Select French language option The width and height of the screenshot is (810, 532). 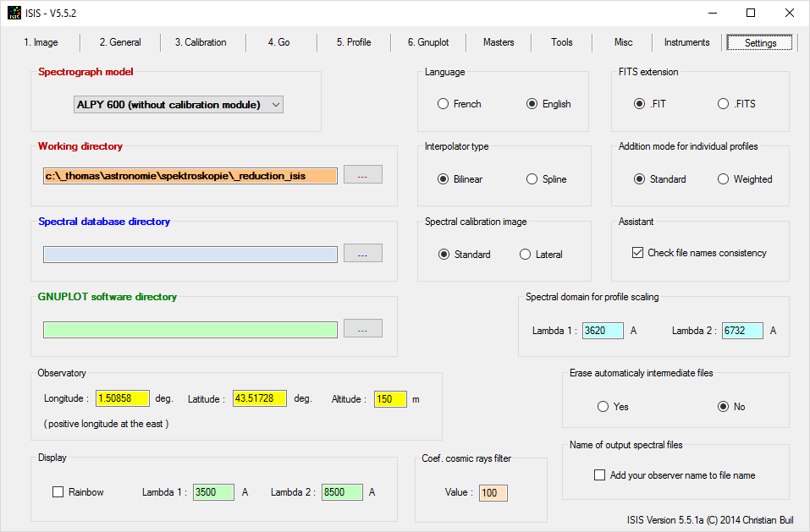pyautogui.click(x=443, y=104)
